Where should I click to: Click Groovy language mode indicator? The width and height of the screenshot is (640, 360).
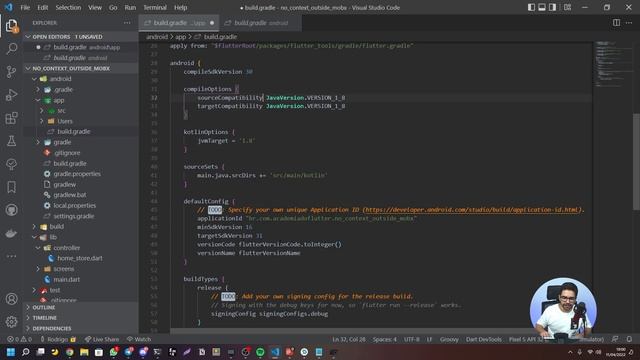(449, 339)
